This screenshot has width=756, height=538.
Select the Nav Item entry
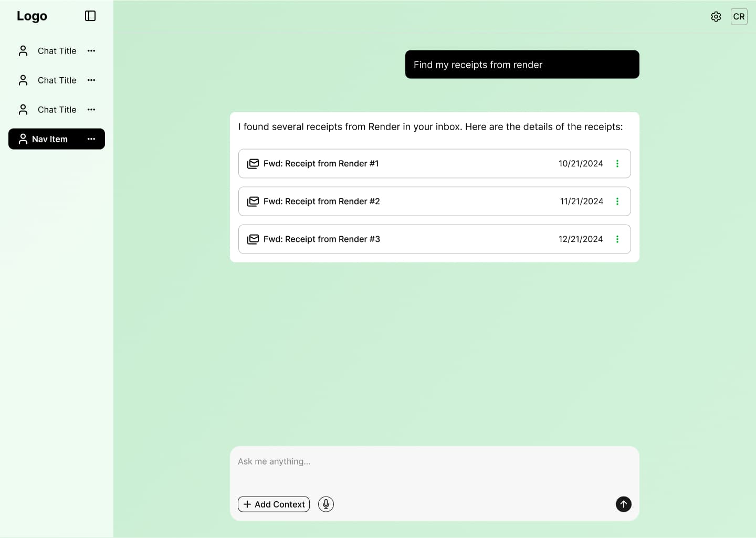(x=50, y=139)
